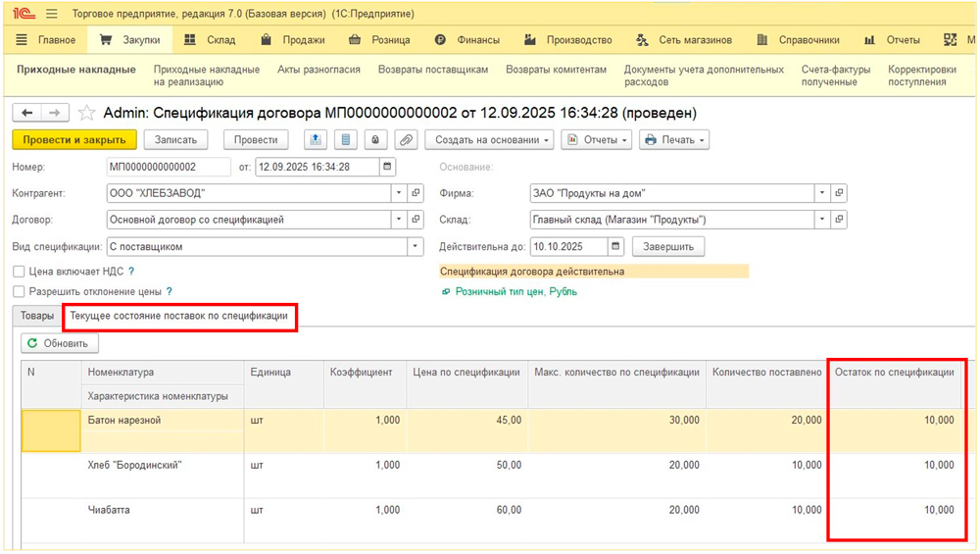Image resolution: width=980 pixels, height=554 pixels.
Task: Click the Завершить button
Action: tap(668, 247)
